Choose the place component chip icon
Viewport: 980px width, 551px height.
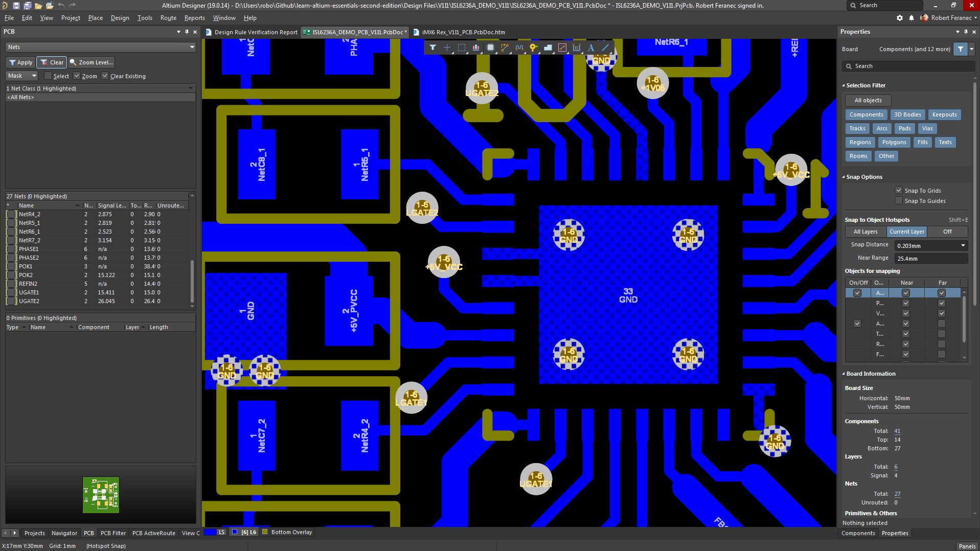[490, 48]
